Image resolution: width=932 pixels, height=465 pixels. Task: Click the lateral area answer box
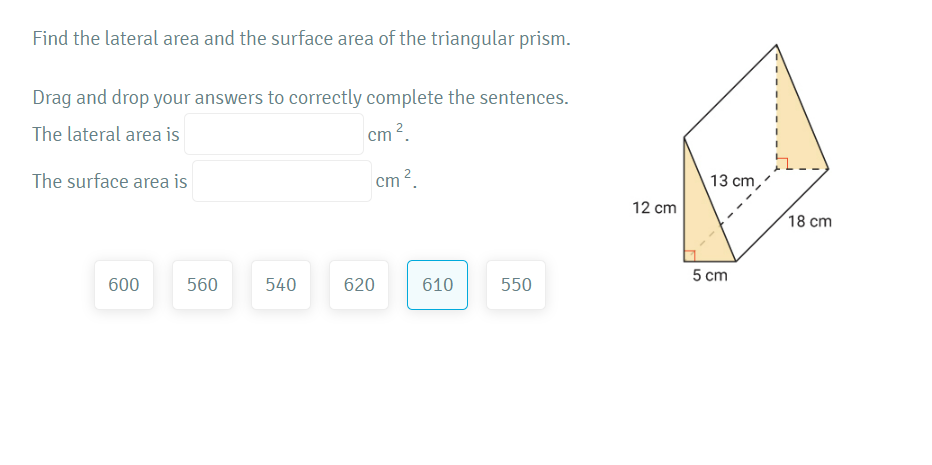273,134
